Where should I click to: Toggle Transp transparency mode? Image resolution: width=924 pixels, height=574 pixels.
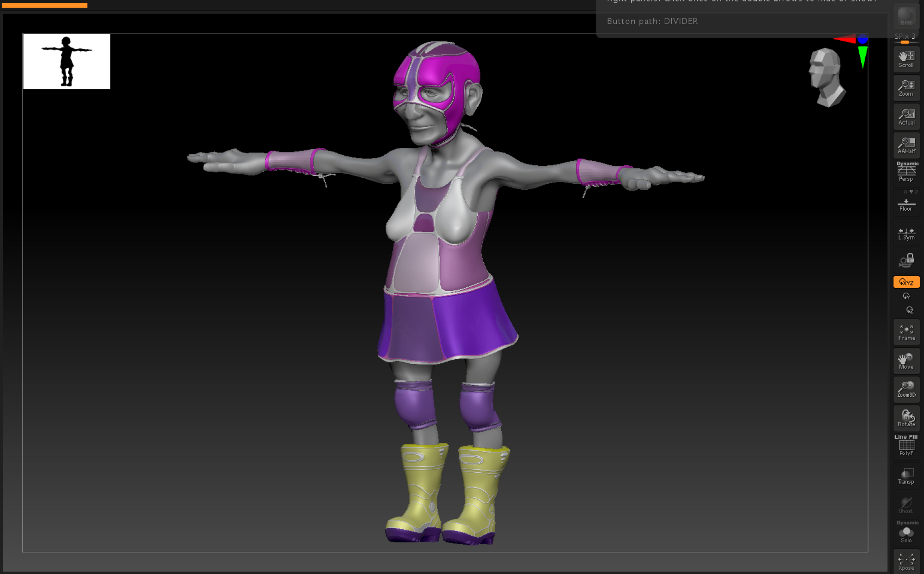906,476
